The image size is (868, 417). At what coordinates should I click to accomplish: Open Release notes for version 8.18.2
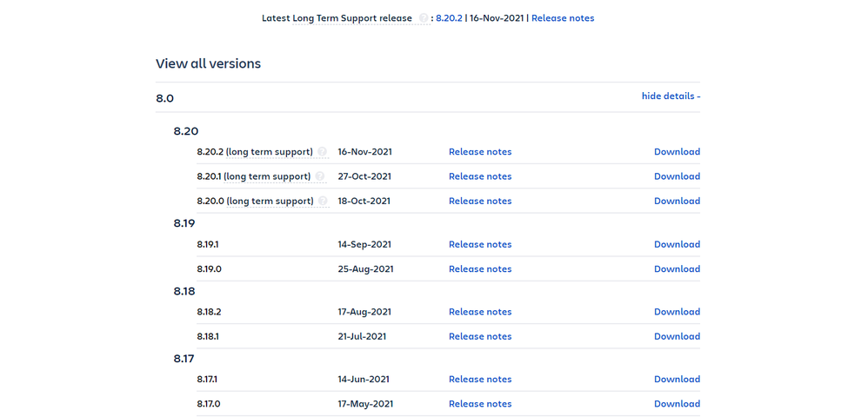(x=480, y=312)
